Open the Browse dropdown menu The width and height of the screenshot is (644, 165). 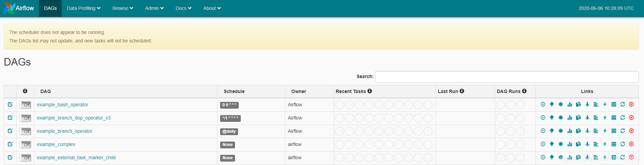click(x=123, y=8)
